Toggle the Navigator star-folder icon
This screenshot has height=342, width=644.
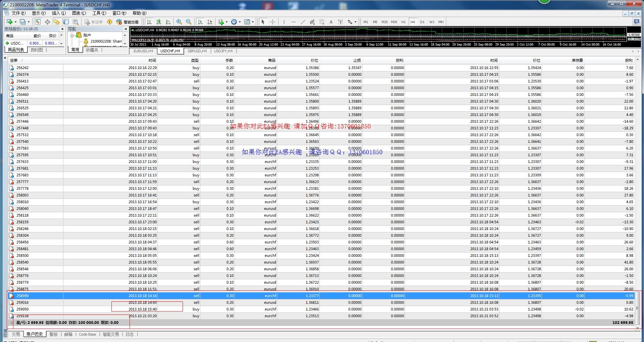coord(57,22)
